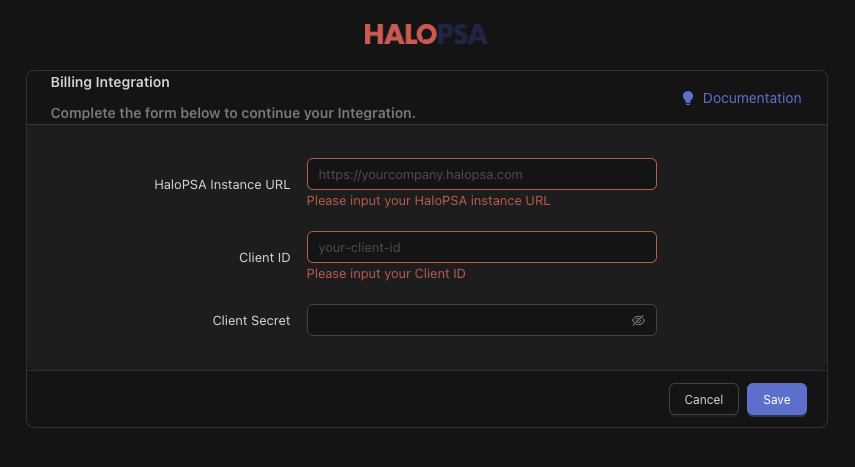
Task: Click the navy PSA part of the logo
Action: 462,35
